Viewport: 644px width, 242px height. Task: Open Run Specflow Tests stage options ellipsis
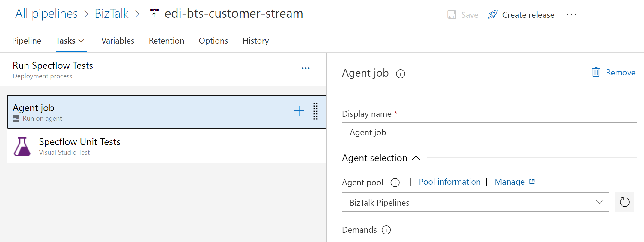point(306,68)
